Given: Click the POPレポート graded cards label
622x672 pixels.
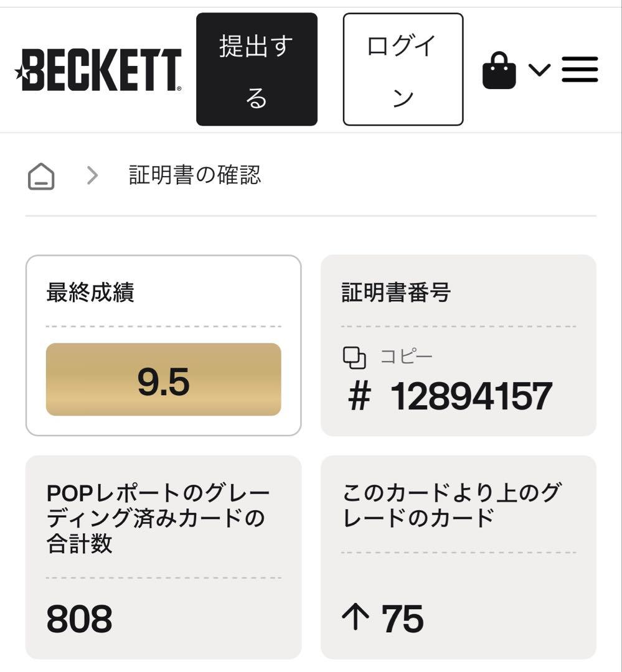Looking at the screenshot, I should [x=158, y=518].
